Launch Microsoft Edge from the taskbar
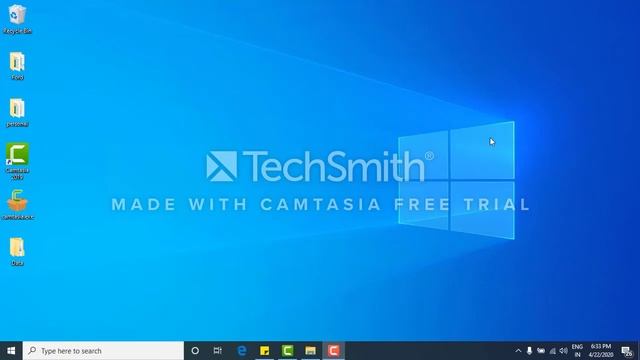640x360 pixels. coord(242,351)
